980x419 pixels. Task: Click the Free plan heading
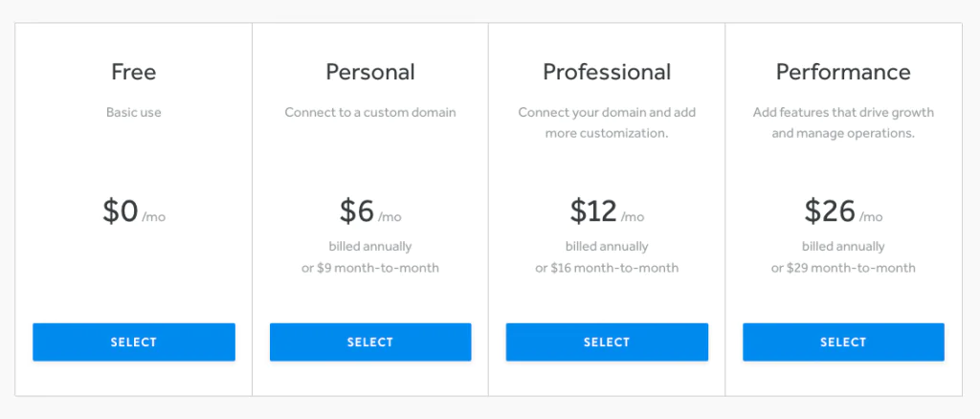133,72
